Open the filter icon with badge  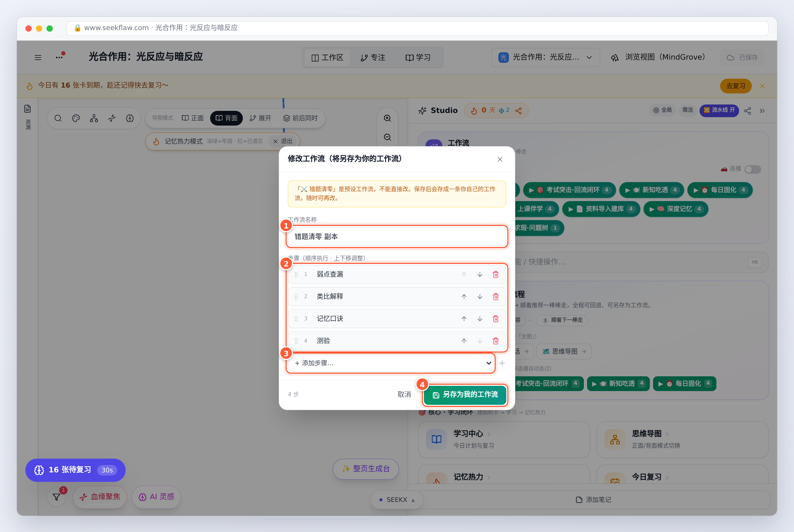(57, 497)
